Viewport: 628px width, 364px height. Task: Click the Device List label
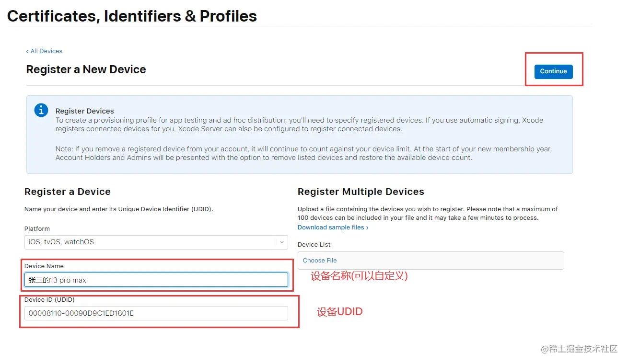tap(314, 244)
